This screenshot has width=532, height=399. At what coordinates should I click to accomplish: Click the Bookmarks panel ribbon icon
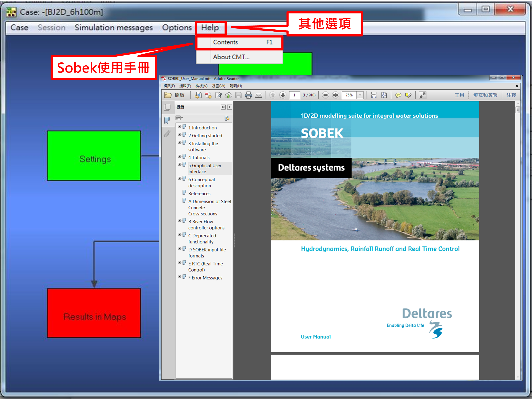167,120
